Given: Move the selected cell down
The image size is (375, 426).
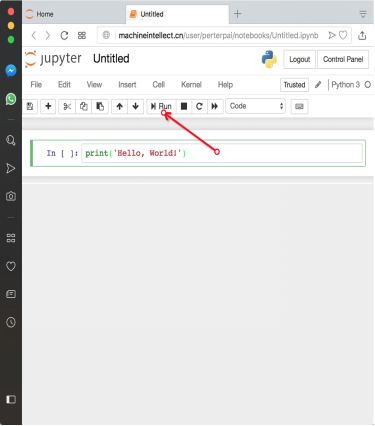Looking at the screenshot, I should click(x=135, y=106).
